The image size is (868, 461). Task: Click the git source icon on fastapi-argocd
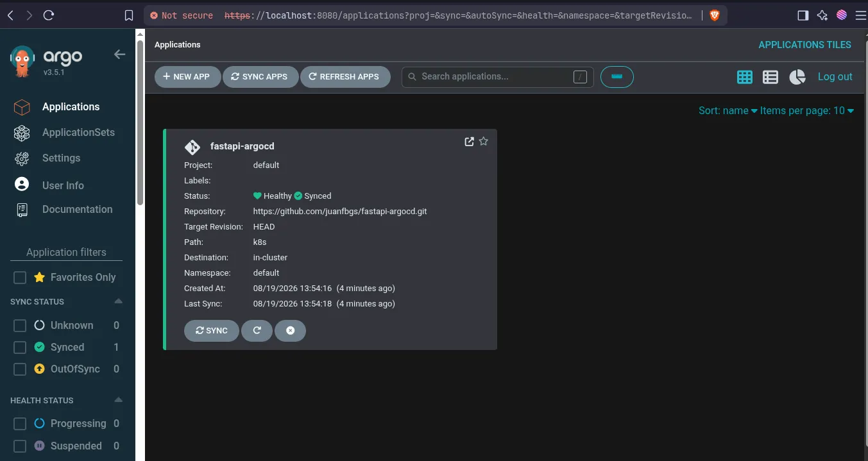tap(192, 147)
